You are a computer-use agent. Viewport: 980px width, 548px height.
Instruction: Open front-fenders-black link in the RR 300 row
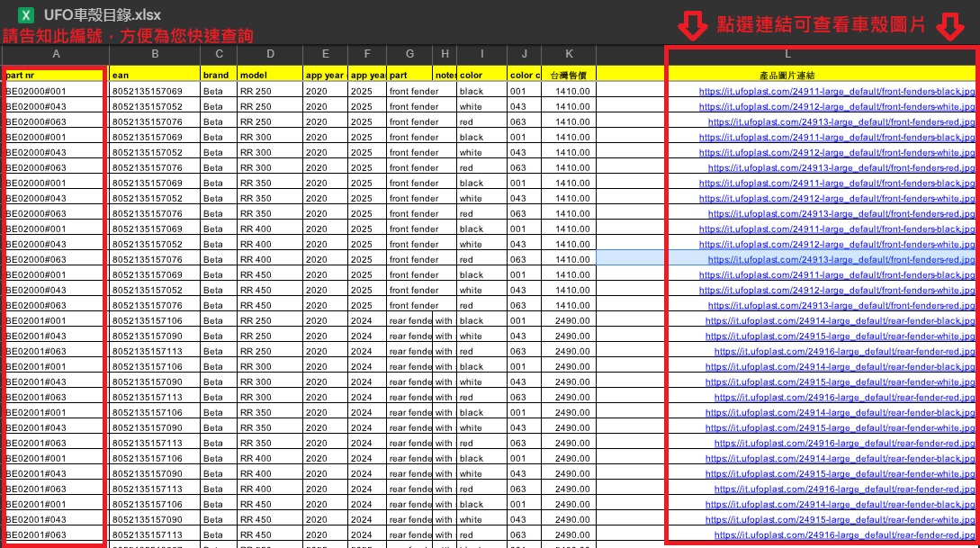tap(837, 137)
